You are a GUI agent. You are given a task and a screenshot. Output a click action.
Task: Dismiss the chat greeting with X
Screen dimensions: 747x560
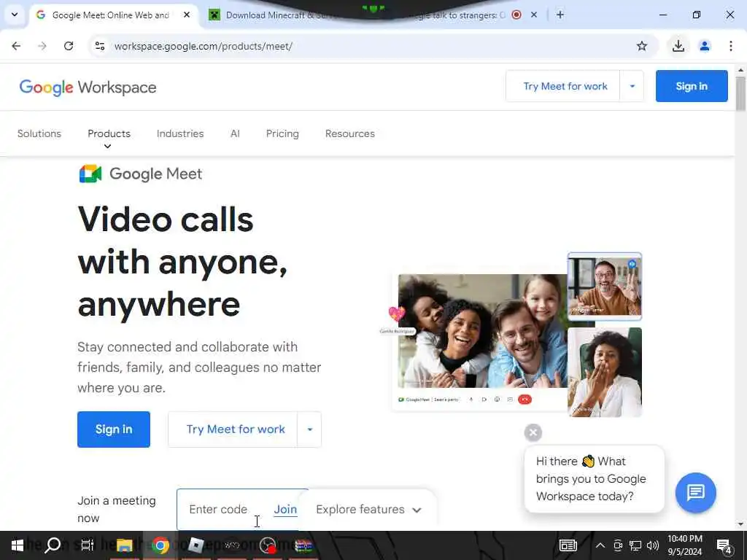pyautogui.click(x=533, y=432)
